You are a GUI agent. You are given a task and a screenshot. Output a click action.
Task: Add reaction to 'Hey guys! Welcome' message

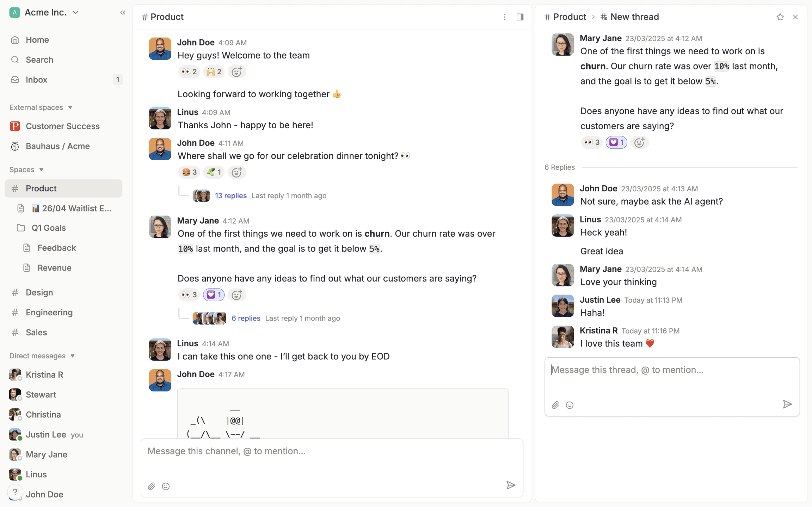click(x=236, y=72)
